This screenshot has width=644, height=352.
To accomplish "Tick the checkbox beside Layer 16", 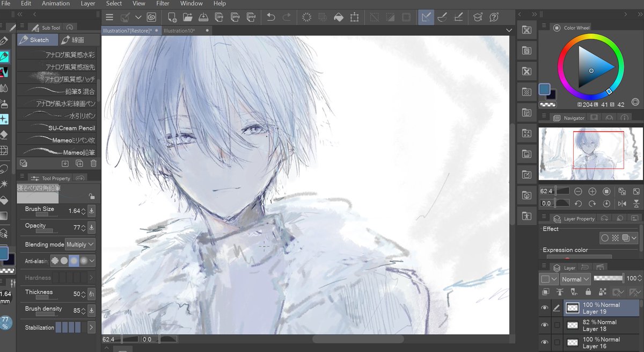I will coord(557,342).
